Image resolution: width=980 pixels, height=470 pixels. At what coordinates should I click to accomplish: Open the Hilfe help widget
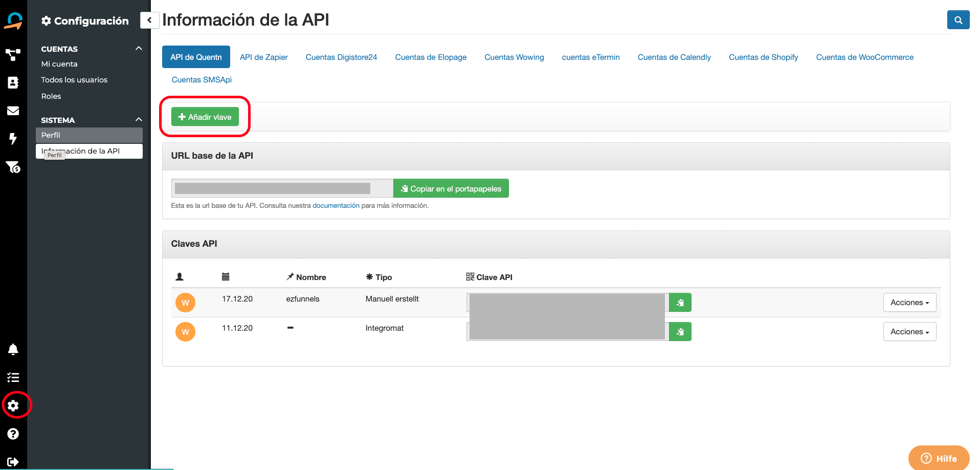pos(939,458)
